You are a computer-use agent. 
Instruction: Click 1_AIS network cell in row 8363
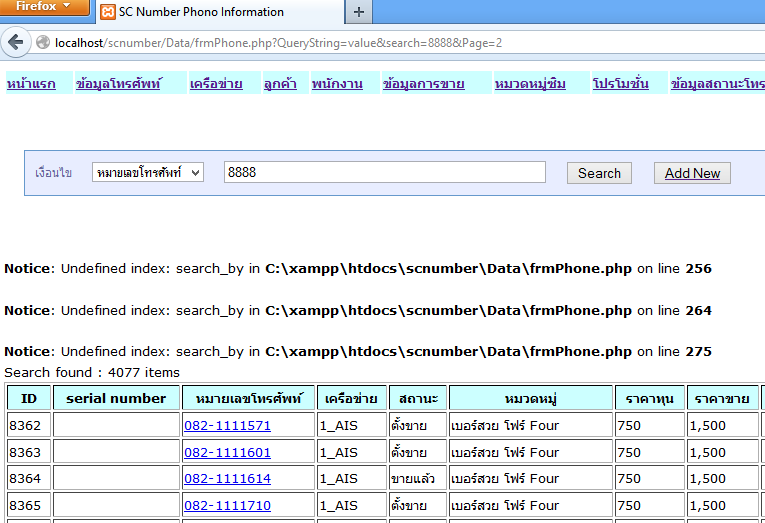[351, 452]
